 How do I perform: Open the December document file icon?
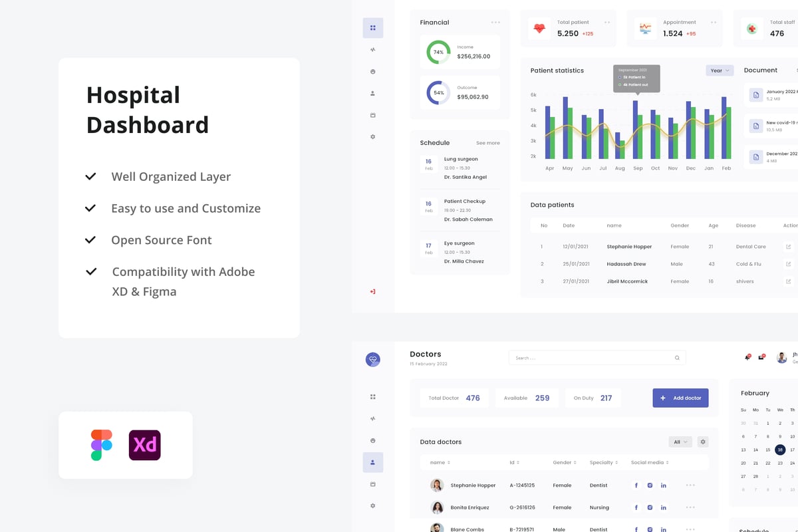tap(755, 157)
